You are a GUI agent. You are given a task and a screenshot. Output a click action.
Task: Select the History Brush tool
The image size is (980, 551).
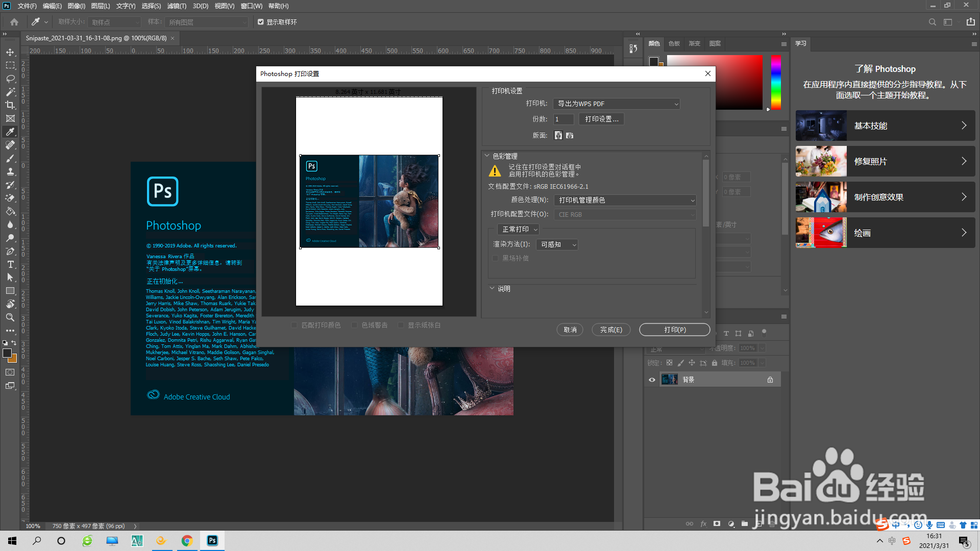(x=10, y=185)
